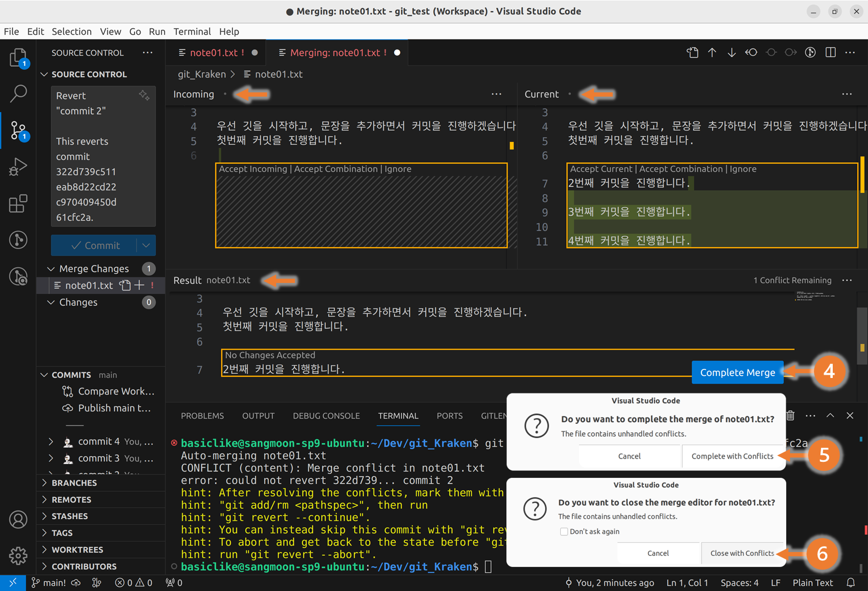Open the File menu
Viewport: 868px width, 591px height.
11,31
